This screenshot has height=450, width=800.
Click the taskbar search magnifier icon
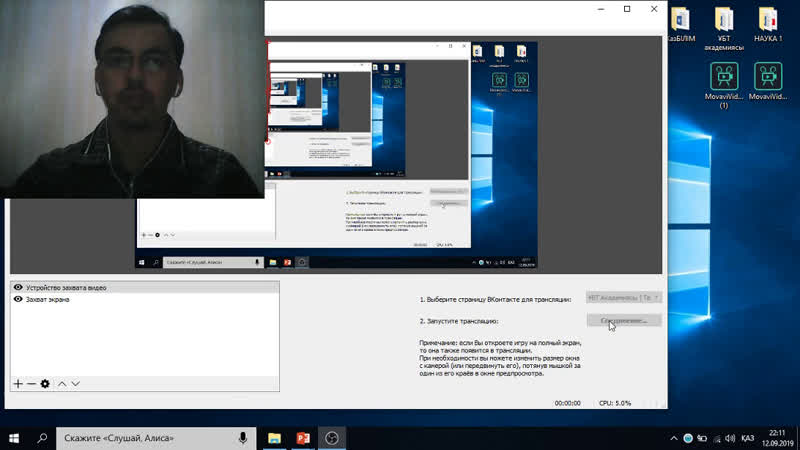pyautogui.click(x=44, y=438)
